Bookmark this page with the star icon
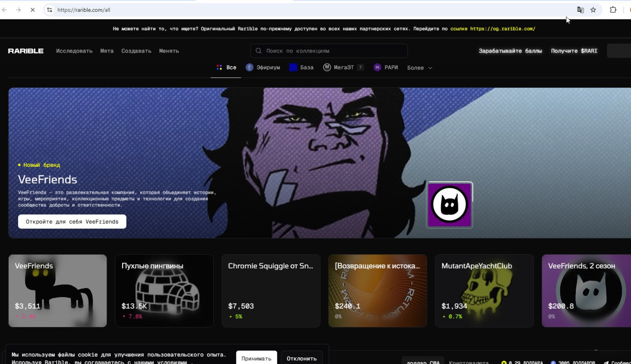 [x=593, y=10]
